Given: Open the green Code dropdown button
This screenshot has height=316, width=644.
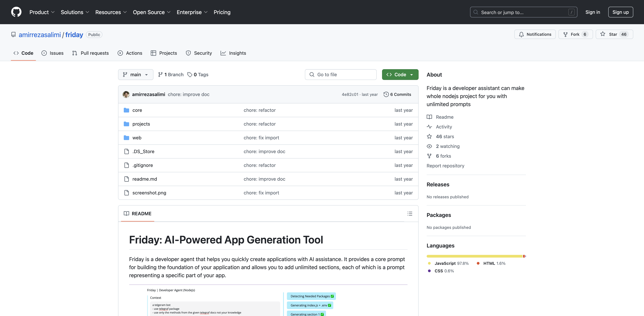Looking at the screenshot, I should click(x=400, y=75).
